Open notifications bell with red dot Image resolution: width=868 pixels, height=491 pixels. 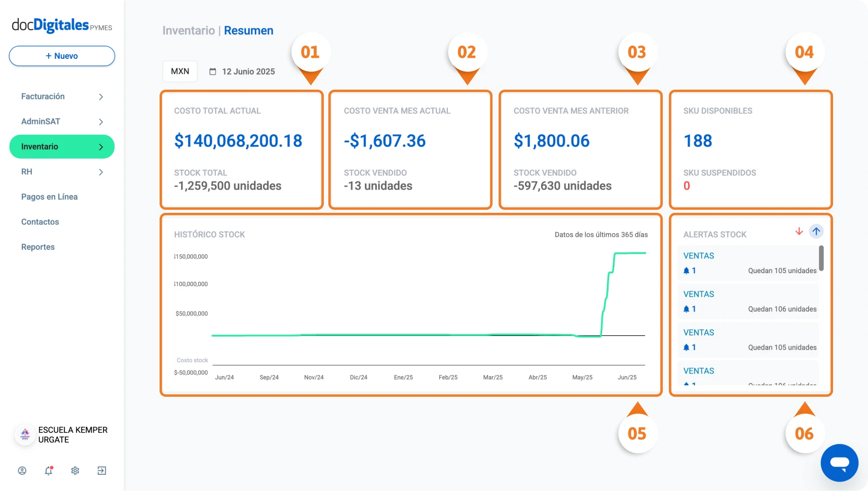click(x=49, y=471)
